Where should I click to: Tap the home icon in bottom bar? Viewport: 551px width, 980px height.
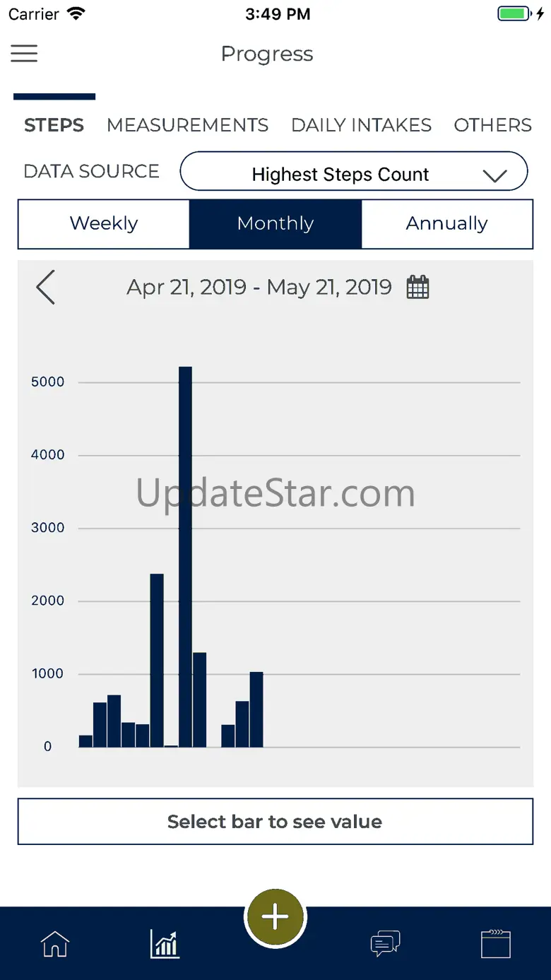pos(55,944)
